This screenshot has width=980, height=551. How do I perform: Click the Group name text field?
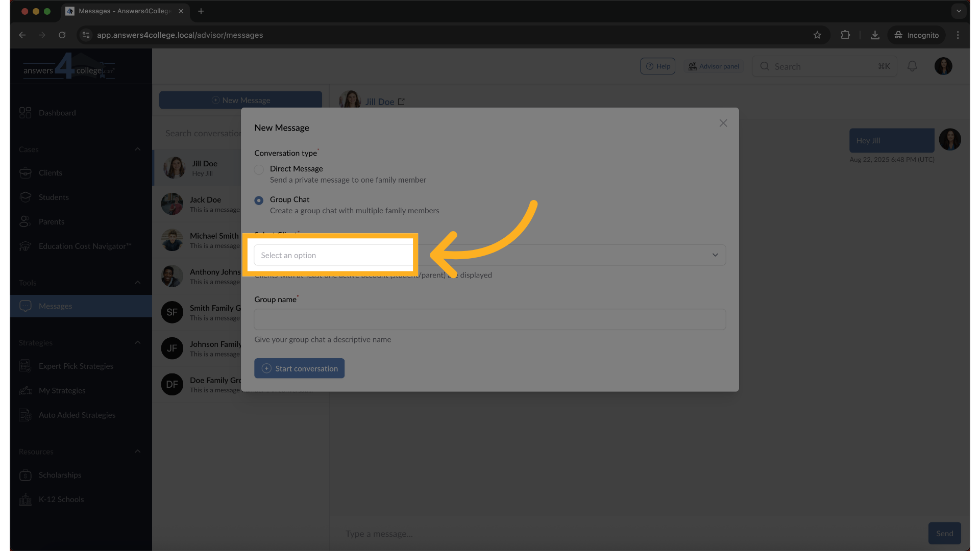(489, 319)
